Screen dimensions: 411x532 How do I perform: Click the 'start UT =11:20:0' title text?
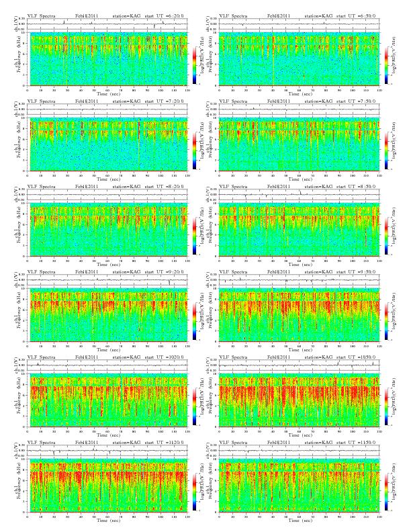point(164,443)
